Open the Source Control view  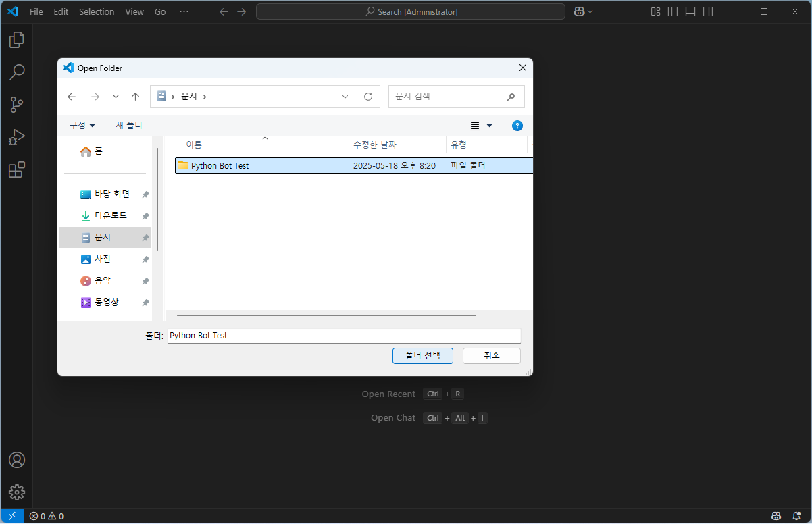click(x=17, y=105)
